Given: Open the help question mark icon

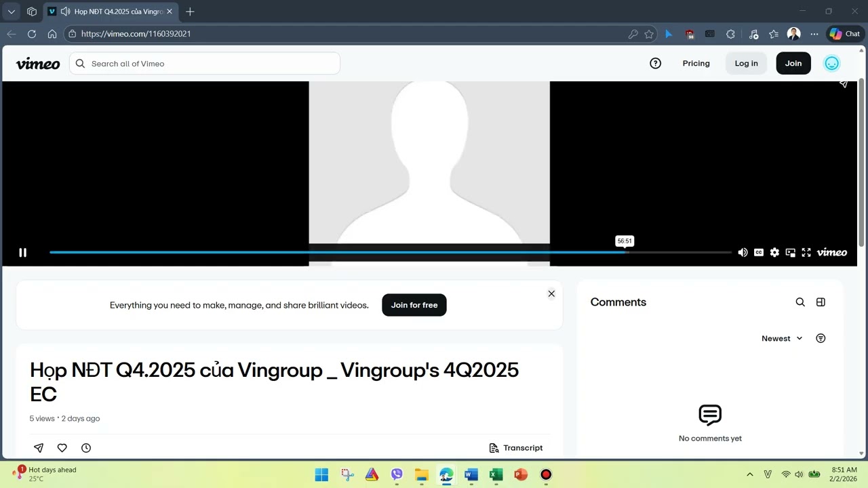Looking at the screenshot, I should click(656, 64).
